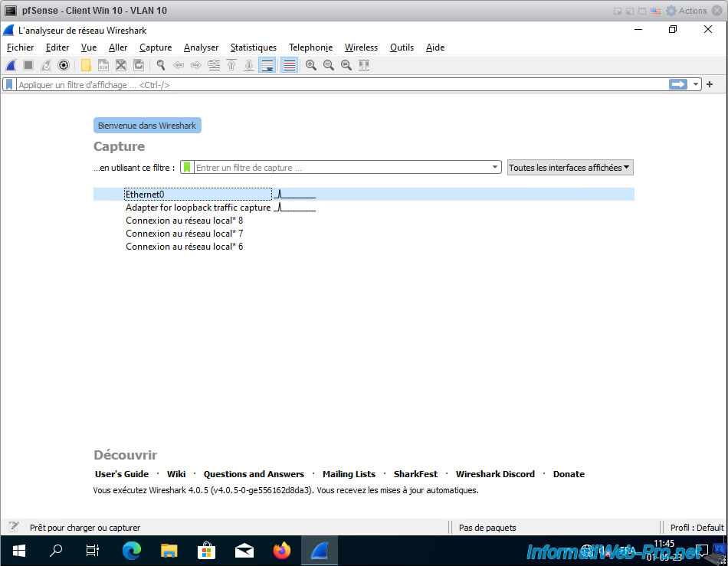Reset text to normal size

346,65
